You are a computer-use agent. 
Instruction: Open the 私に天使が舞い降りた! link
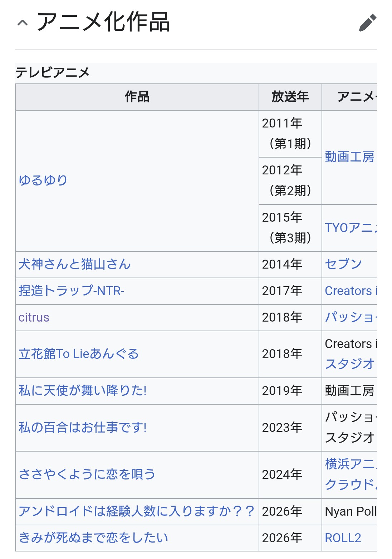tap(83, 391)
